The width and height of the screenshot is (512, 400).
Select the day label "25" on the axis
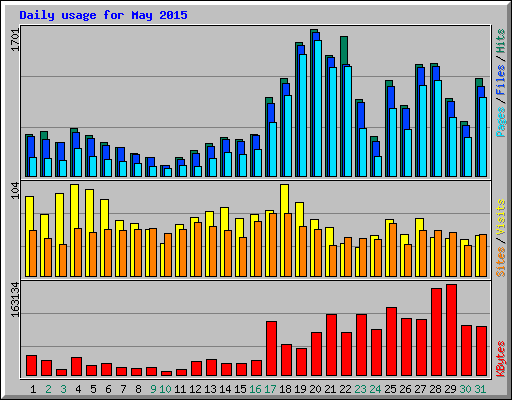click(x=390, y=389)
